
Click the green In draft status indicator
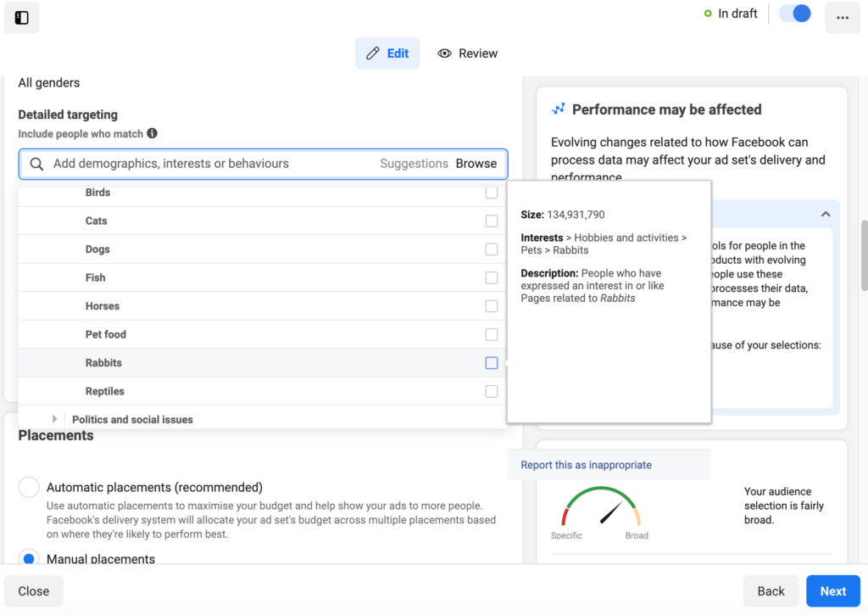[x=708, y=14]
